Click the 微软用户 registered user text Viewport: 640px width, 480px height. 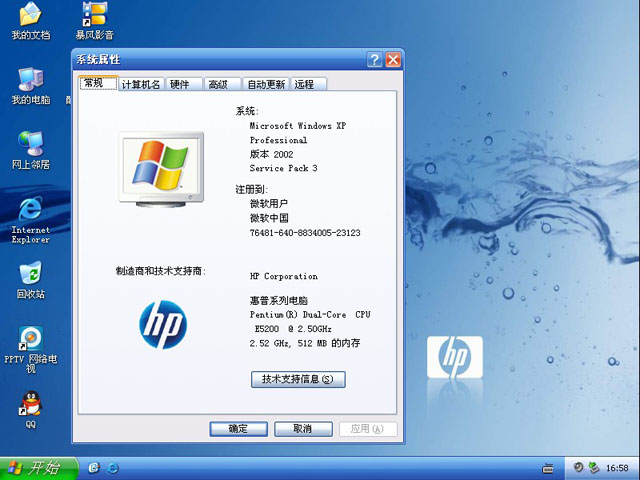click(269, 203)
